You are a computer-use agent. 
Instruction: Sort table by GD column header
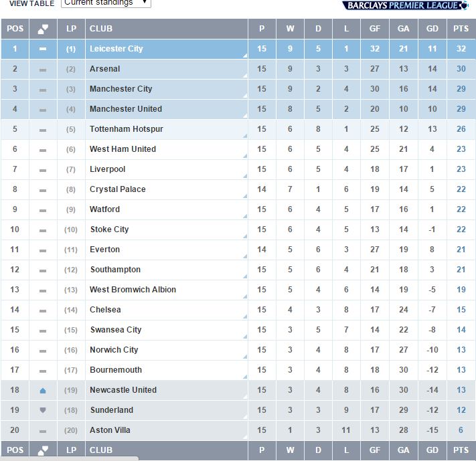432,29
